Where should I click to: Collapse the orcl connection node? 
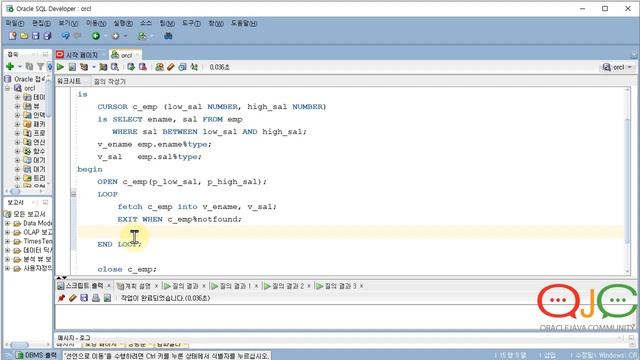tap(8, 88)
